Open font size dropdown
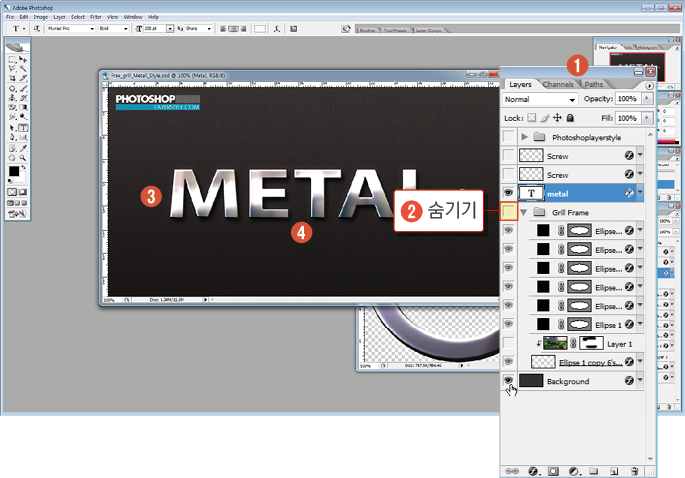This screenshot has height=478, width=685. tap(170, 28)
